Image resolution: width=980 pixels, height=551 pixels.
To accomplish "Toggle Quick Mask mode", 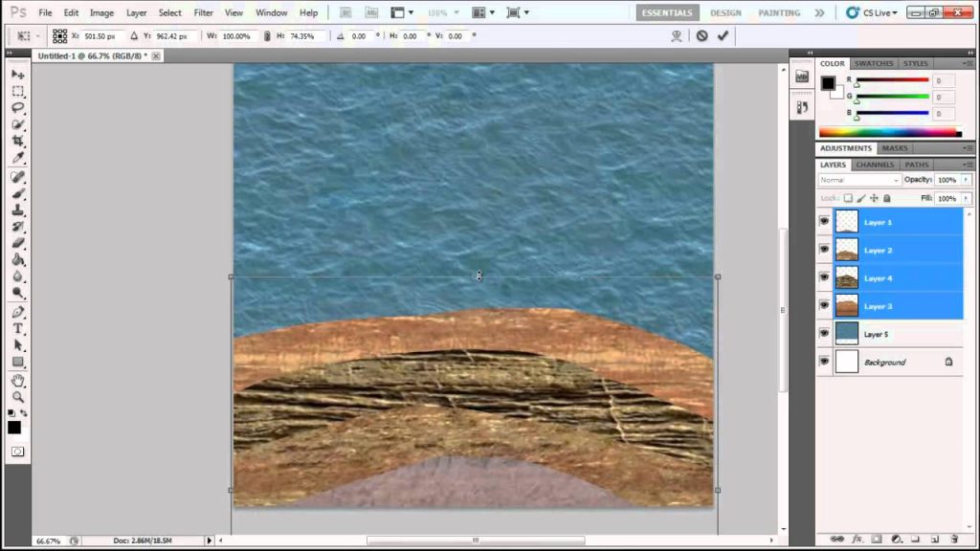I will (17, 452).
